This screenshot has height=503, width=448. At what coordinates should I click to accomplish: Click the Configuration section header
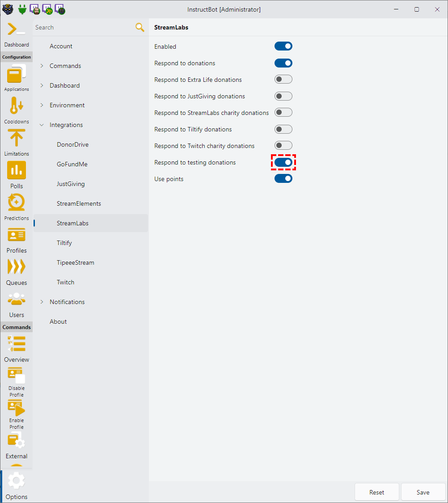[17, 57]
